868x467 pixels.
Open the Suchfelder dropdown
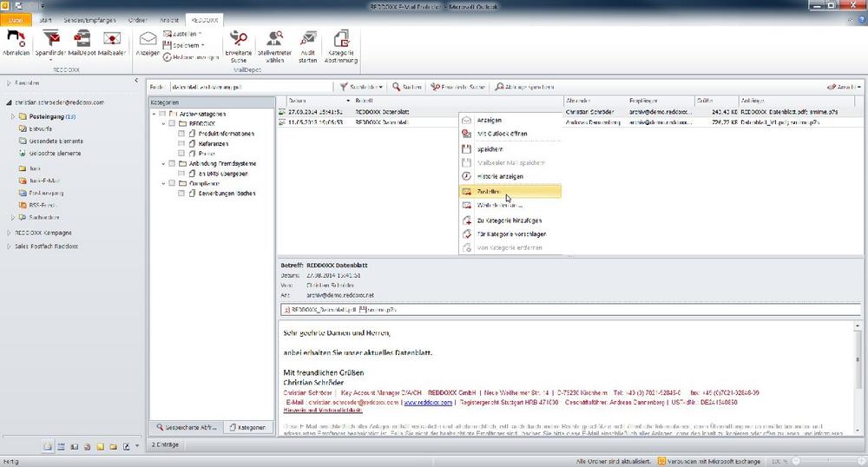(x=361, y=87)
